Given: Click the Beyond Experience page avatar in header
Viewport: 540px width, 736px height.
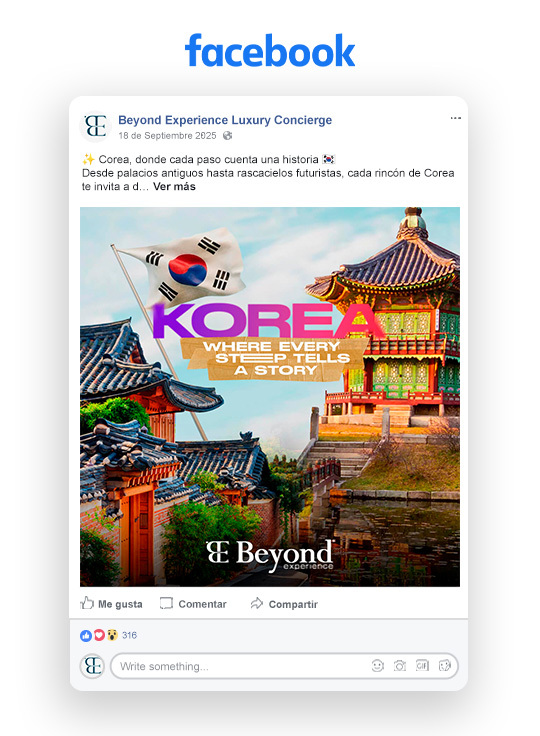Looking at the screenshot, I should pos(95,126).
